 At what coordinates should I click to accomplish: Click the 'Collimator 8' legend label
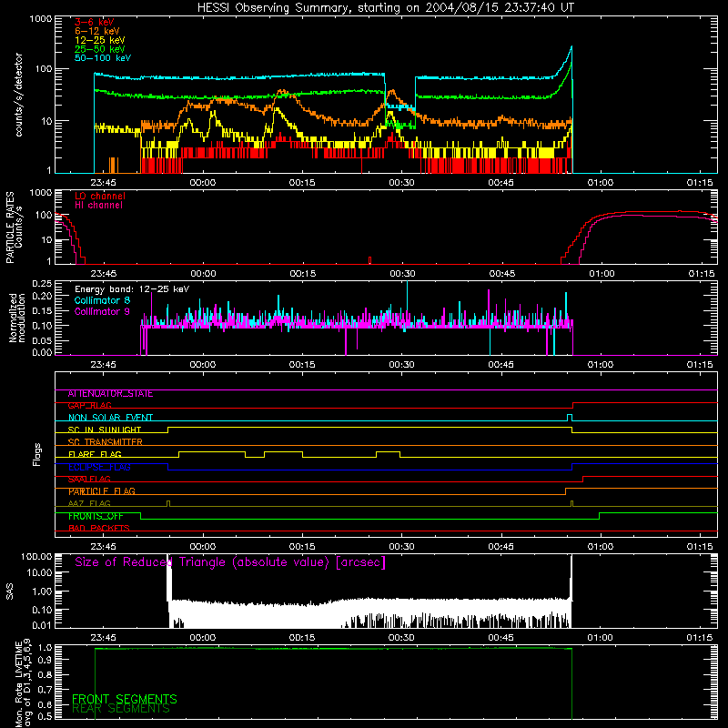[102, 300]
